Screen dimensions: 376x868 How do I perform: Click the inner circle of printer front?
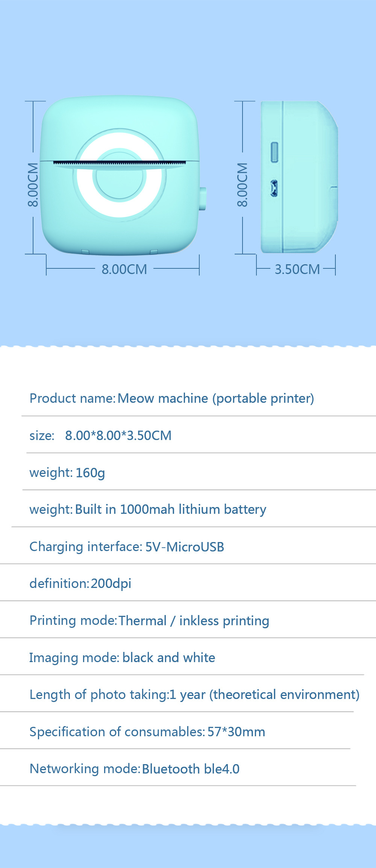pyautogui.click(x=120, y=175)
